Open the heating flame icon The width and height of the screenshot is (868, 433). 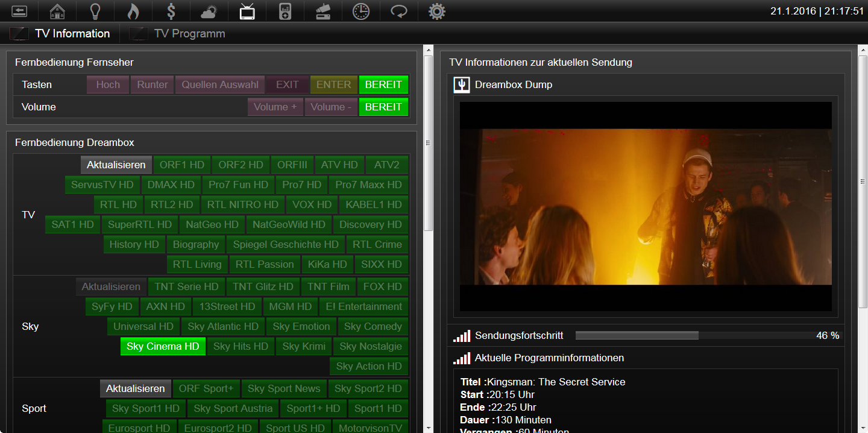tap(133, 11)
